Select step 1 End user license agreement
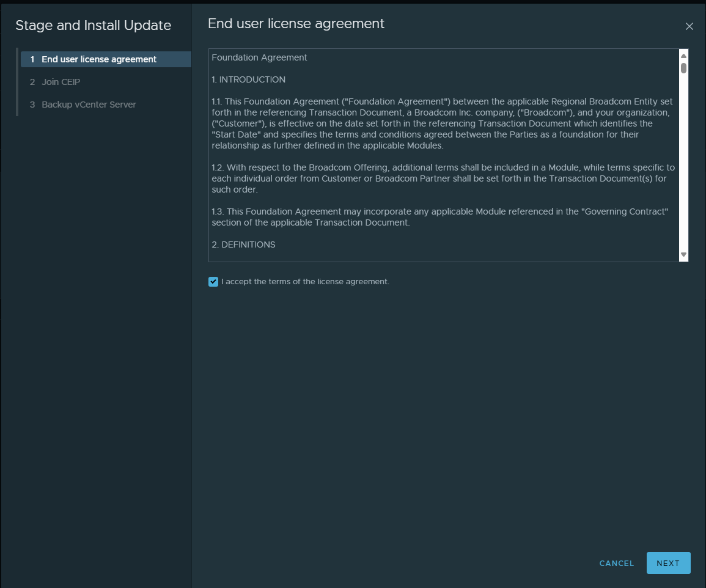 [x=99, y=59]
